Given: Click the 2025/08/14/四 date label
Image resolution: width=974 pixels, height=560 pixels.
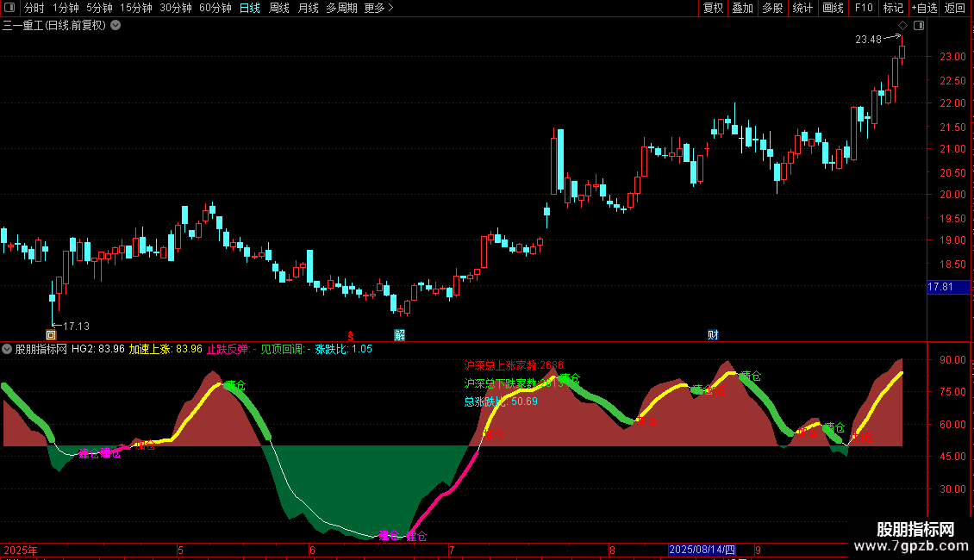Looking at the screenshot, I should click(702, 550).
